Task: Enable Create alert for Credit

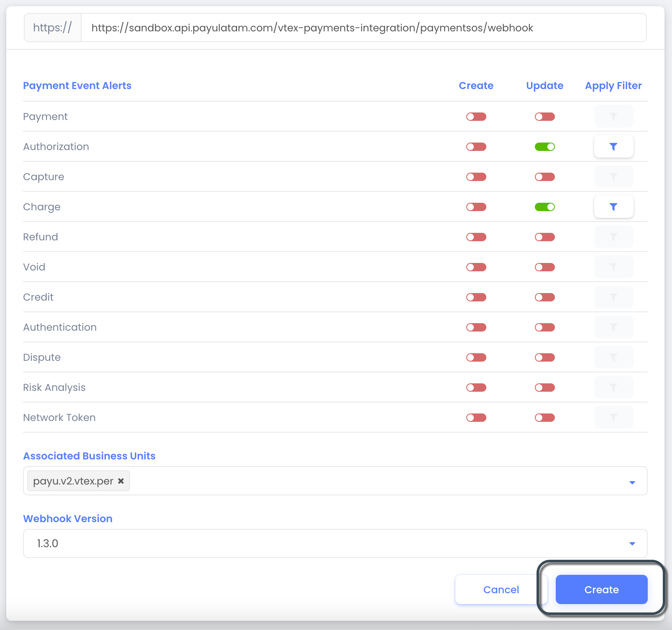Action: click(x=476, y=297)
